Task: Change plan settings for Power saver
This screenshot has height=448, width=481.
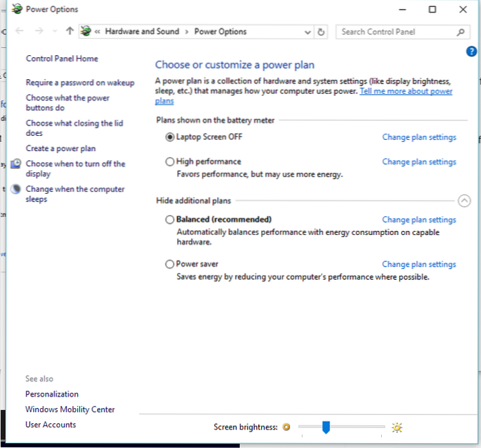Action: pos(419,265)
